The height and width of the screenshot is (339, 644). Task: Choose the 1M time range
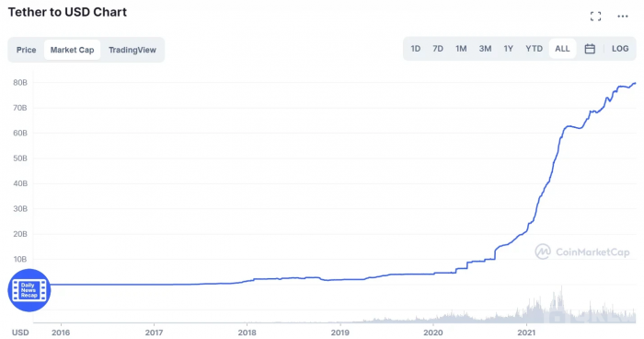click(461, 49)
